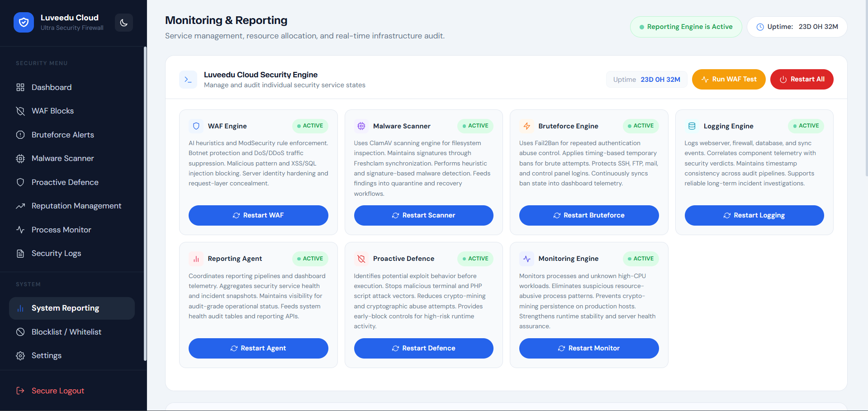Click the Logging Engine database icon
The image size is (868, 411).
click(692, 126)
